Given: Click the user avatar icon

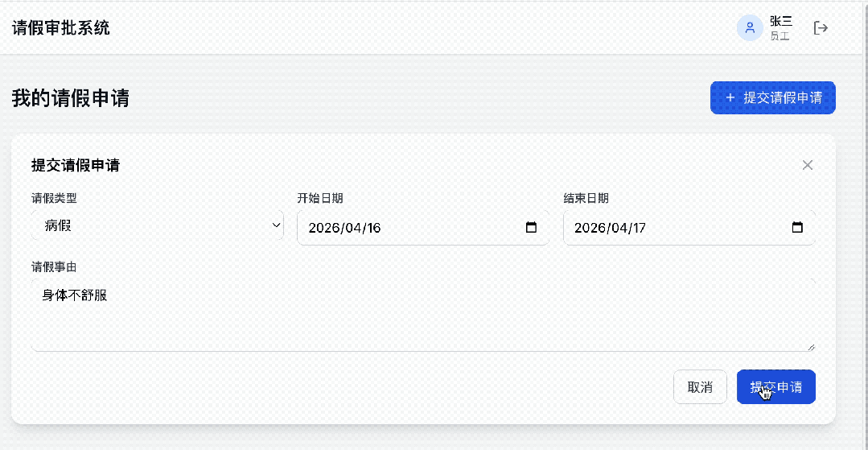Looking at the screenshot, I should [750, 27].
